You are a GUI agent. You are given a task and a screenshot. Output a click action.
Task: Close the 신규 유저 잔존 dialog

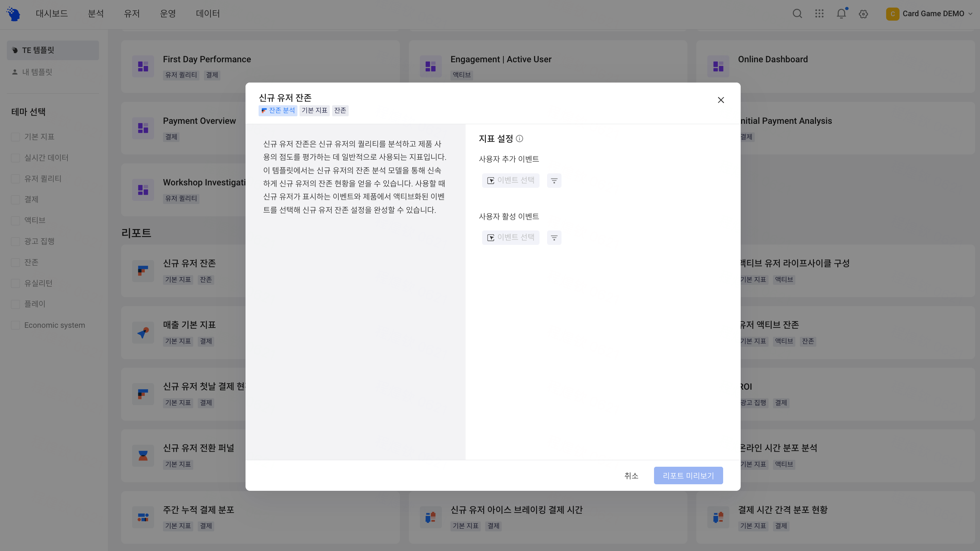720,100
